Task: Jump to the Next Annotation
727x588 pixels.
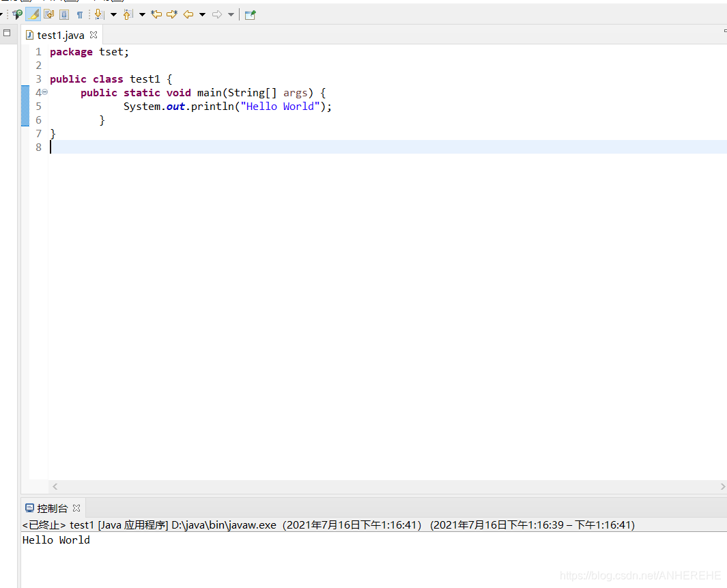Action: 98,14
